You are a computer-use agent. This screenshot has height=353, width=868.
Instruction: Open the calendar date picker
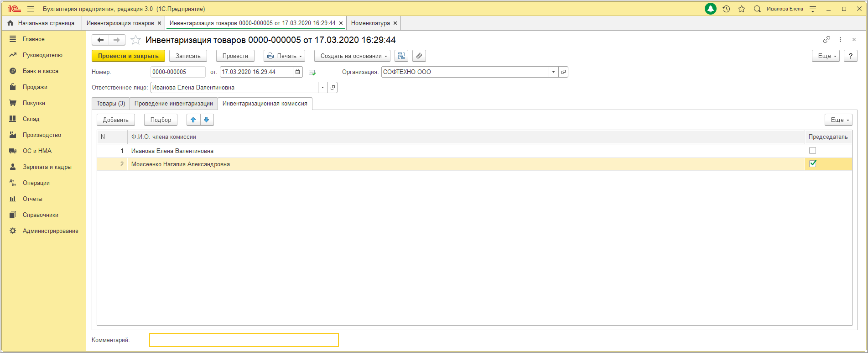tap(298, 72)
